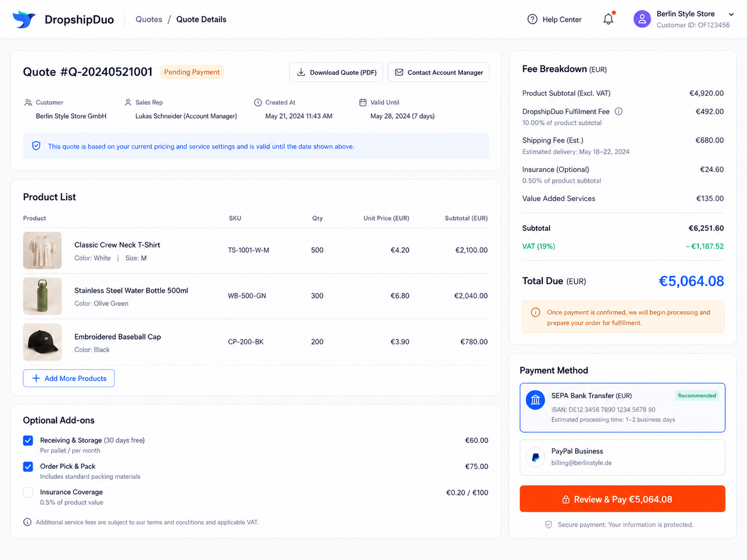This screenshot has width=747, height=560.
Task: Go to Quotes breadcrumb
Action: pyautogui.click(x=149, y=19)
